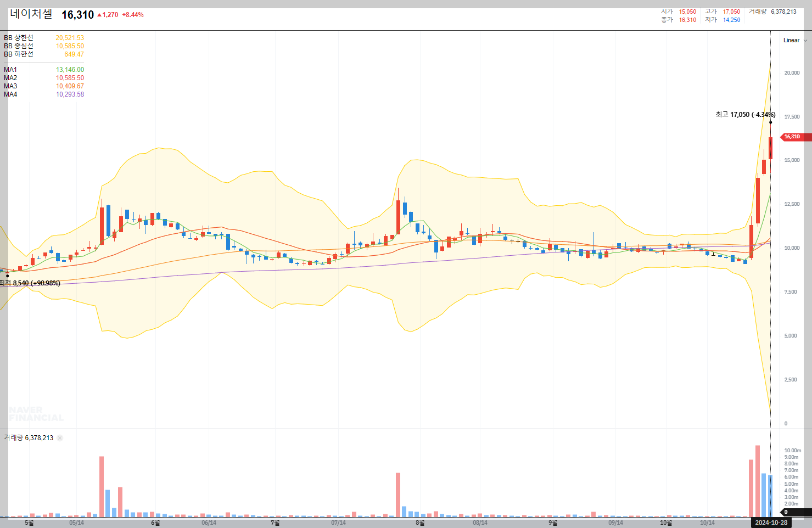Select the MA4 legend label
812x528 pixels.
point(10,94)
